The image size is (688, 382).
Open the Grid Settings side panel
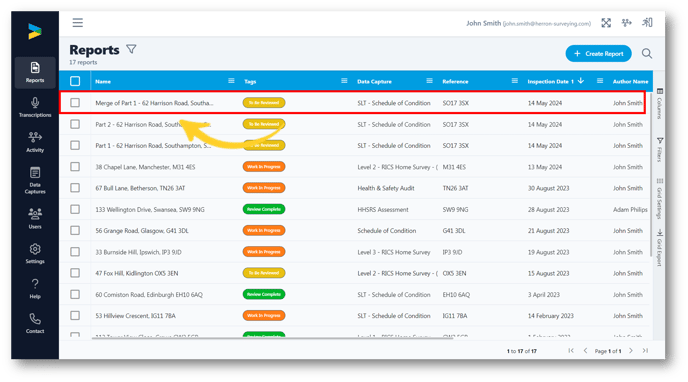coord(659,198)
